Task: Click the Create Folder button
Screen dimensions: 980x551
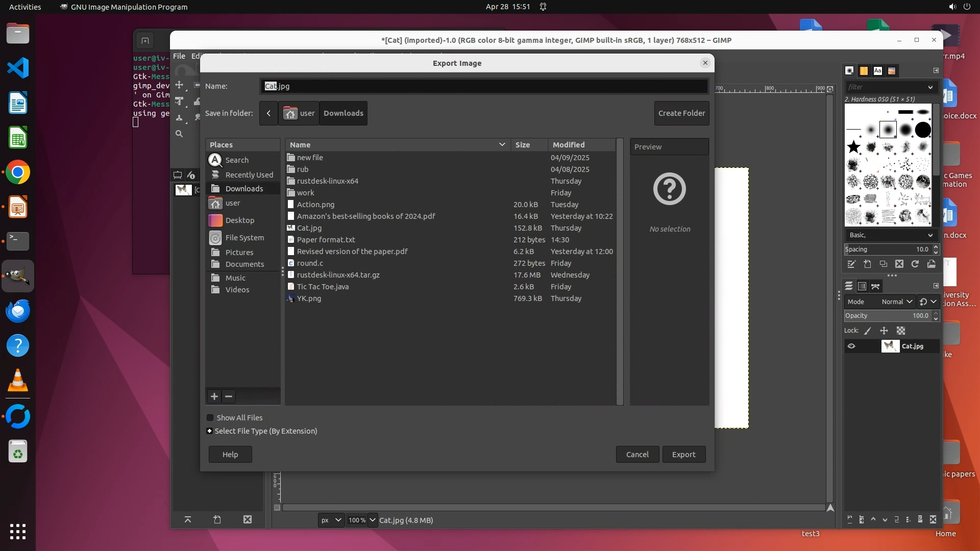Action: point(681,113)
